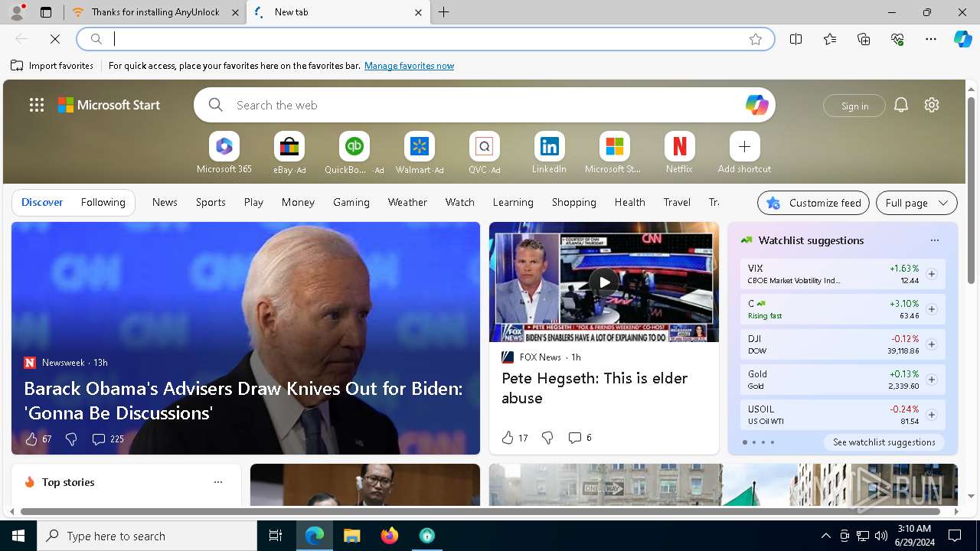Open the LinkedIn shortcut
Screen dimensions: 980x551
[549, 153]
